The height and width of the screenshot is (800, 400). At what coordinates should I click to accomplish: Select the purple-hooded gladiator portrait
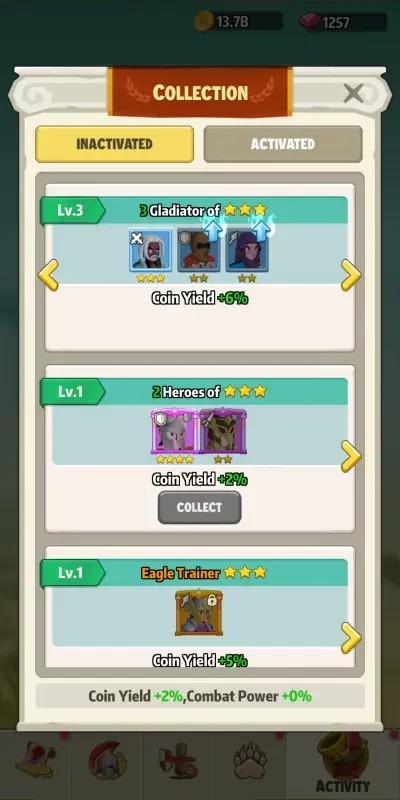point(247,250)
